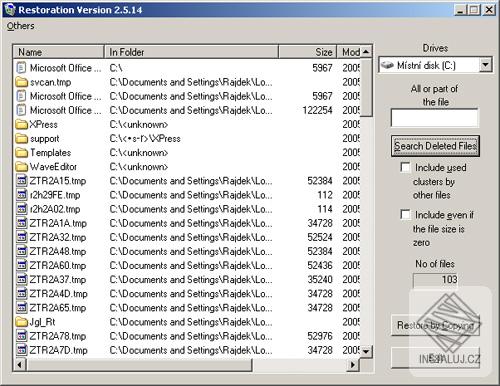Screen dimensions: 500x386
Task: Click the horizontal scrollbar thumb of the file list
Action: [x=139, y=365]
